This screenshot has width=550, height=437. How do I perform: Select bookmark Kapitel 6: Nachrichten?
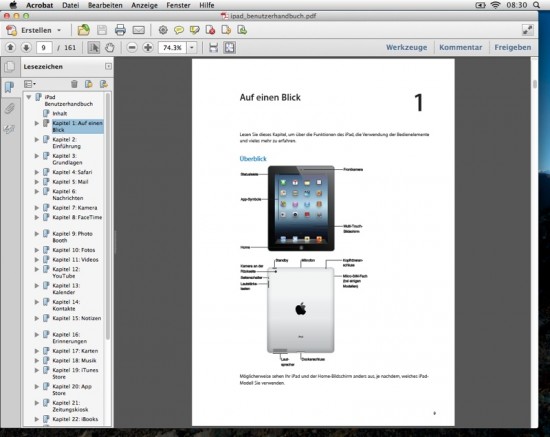pos(68,195)
